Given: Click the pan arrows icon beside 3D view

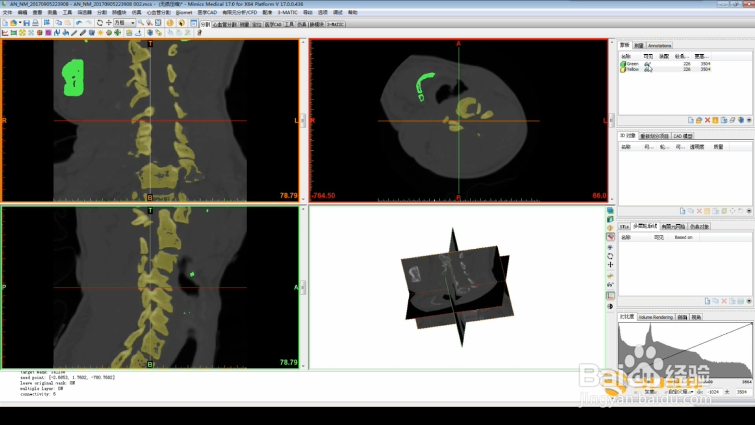Looking at the screenshot, I should click(x=610, y=265).
